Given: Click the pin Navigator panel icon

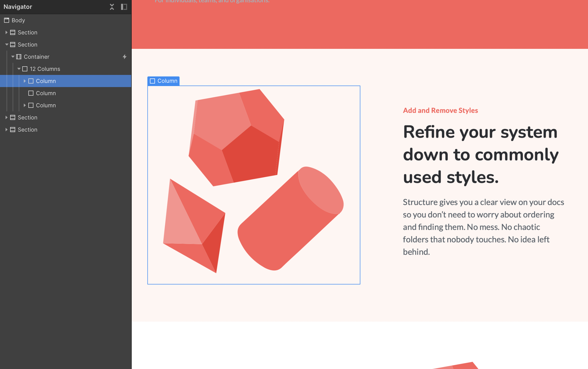Looking at the screenshot, I should point(124,7).
